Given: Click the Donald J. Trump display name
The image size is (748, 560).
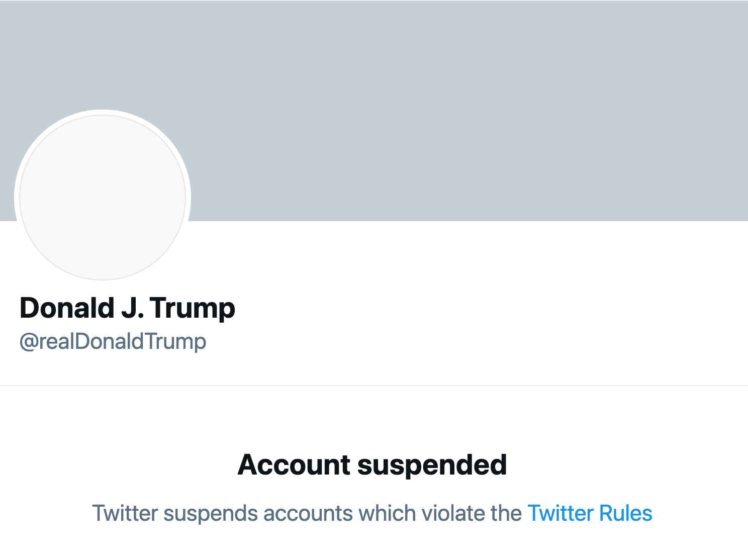Looking at the screenshot, I should coord(127,308).
